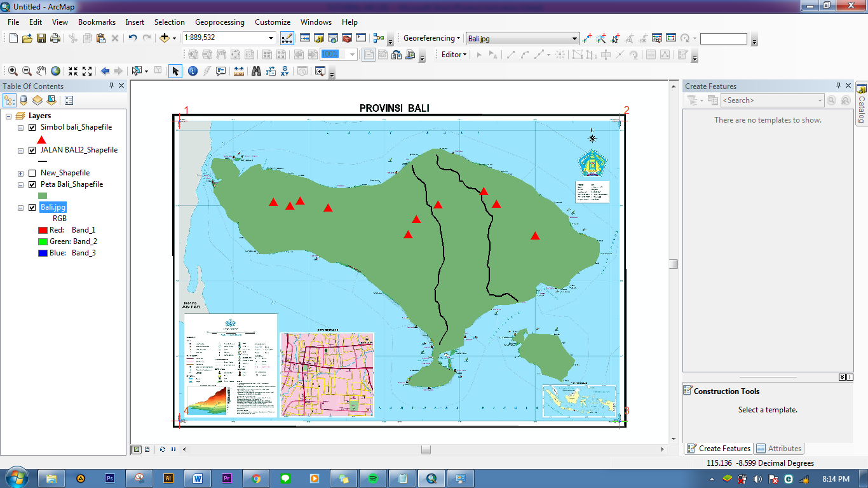Open the Go To XY tool

(x=285, y=71)
